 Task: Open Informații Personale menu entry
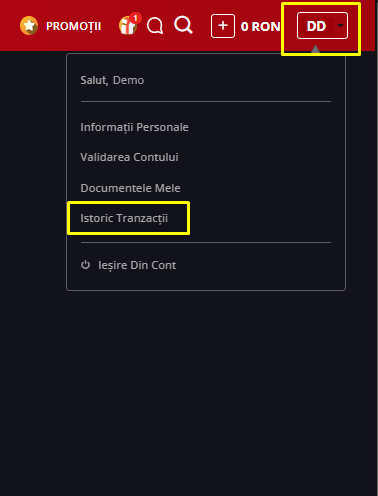pos(134,127)
